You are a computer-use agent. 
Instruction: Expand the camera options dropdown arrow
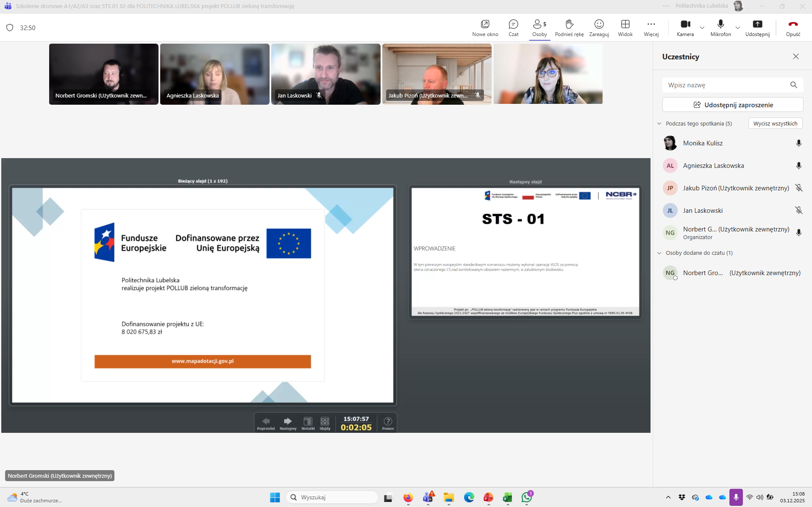(702, 28)
